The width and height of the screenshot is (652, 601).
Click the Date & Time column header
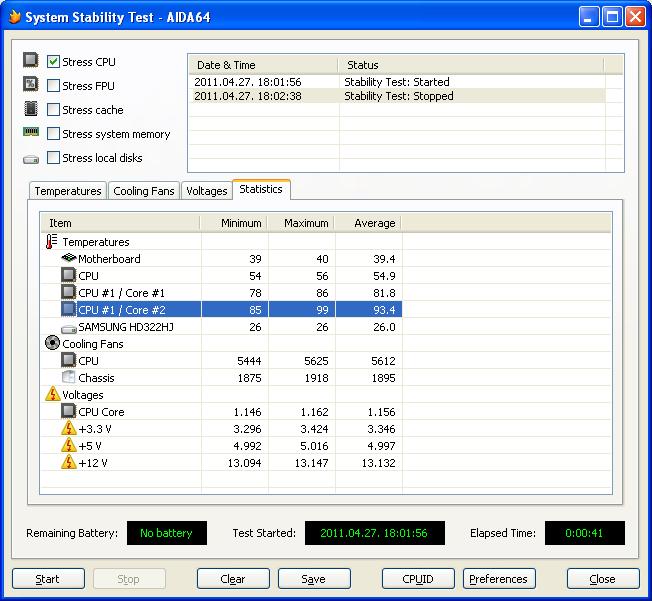(263, 65)
